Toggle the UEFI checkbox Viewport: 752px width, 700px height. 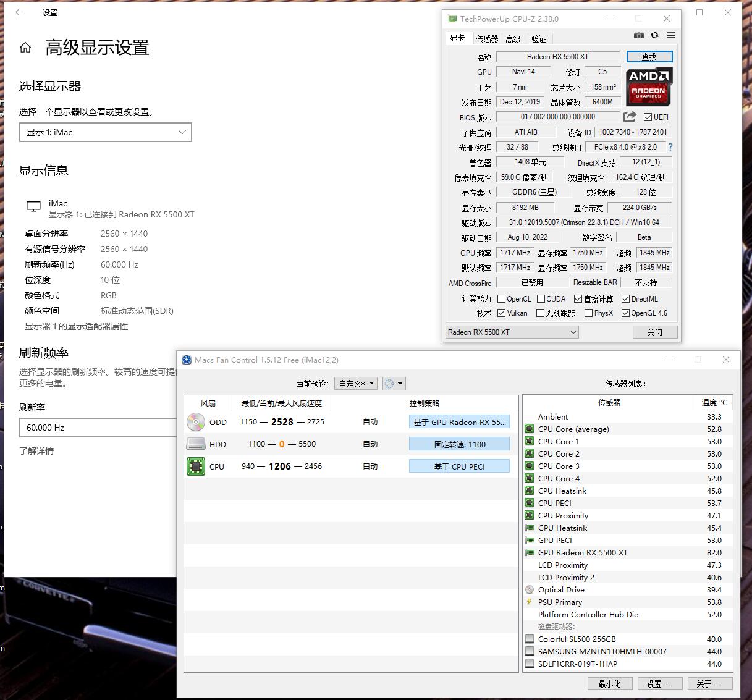tap(648, 117)
